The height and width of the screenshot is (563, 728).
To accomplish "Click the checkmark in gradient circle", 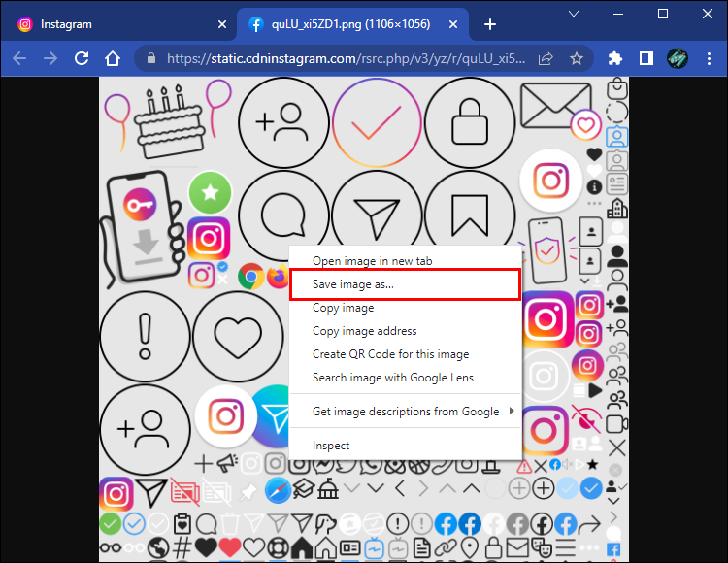I will point(377,122).
